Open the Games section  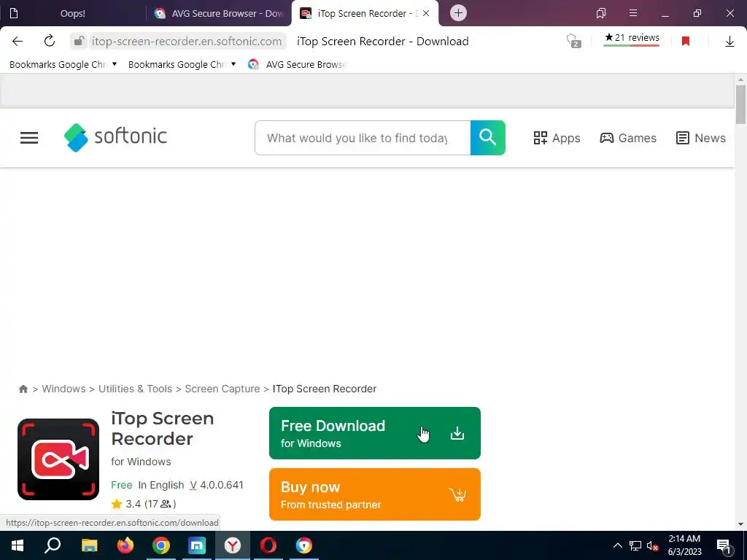click(628, 138)
